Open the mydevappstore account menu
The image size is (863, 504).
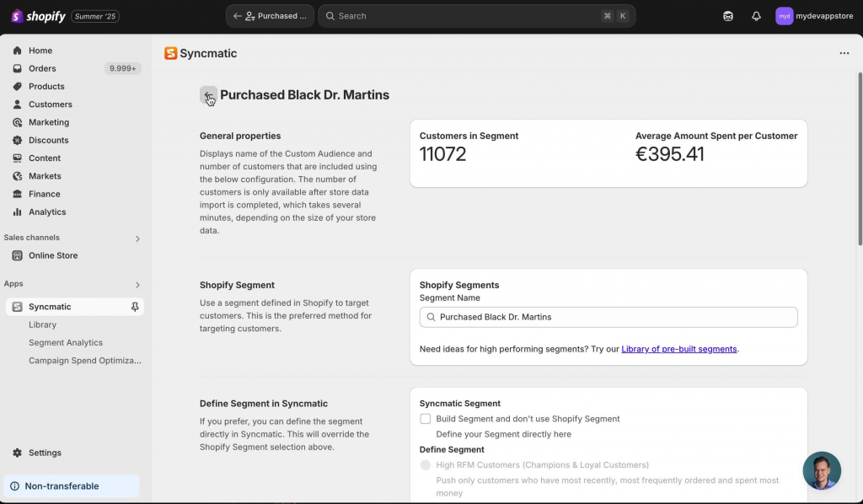coord(814,16)
